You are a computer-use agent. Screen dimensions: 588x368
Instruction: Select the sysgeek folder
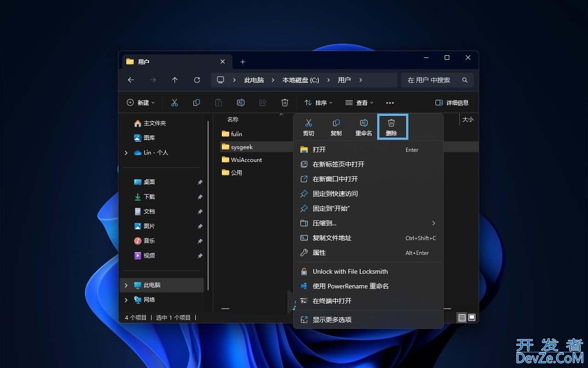click(x=237, y=147)
